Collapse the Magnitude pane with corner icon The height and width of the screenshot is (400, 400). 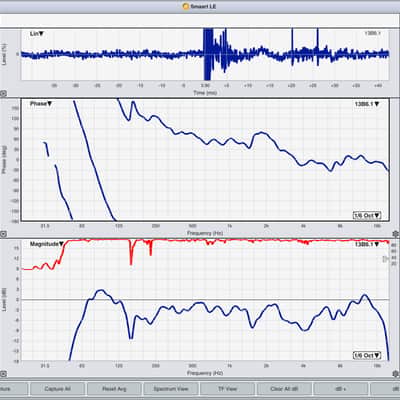click(3, 374)
